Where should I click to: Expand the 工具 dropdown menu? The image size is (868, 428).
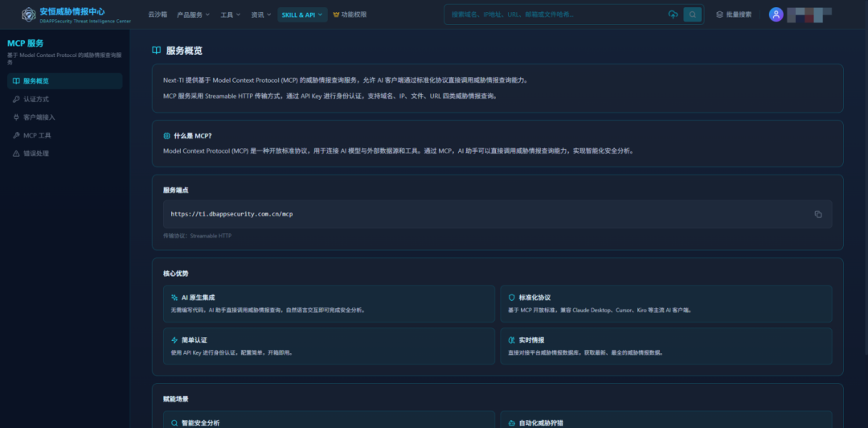pos(231,14)
